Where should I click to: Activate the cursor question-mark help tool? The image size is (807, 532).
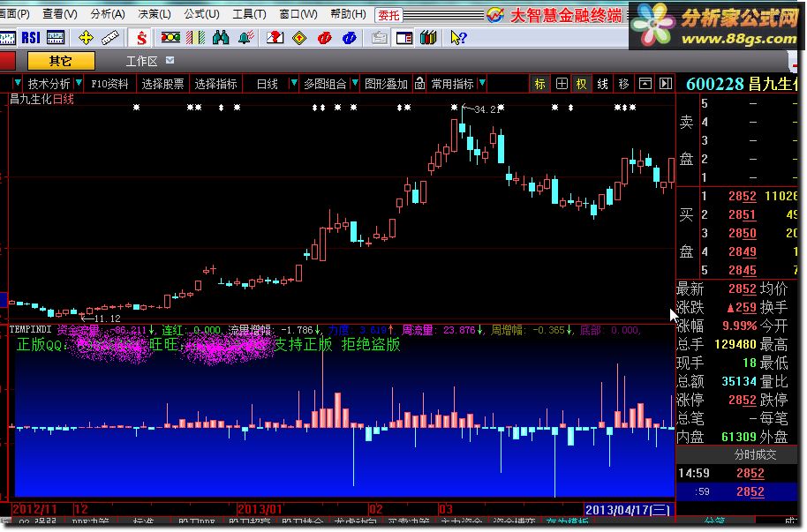(x=457, y=38)
